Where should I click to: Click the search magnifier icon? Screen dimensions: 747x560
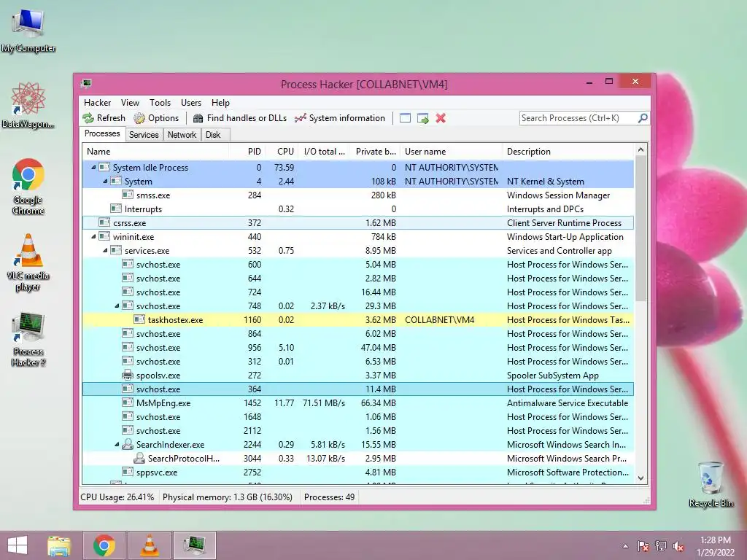pyautogui.click(x=643, y=117)
